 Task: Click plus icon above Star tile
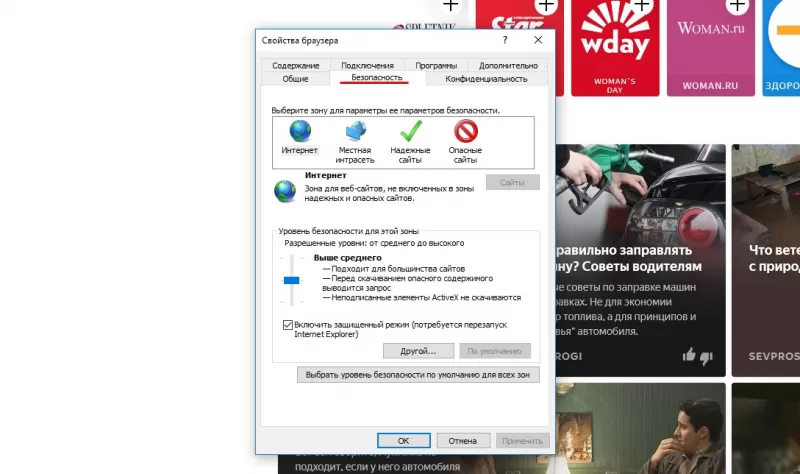(546, 6)
